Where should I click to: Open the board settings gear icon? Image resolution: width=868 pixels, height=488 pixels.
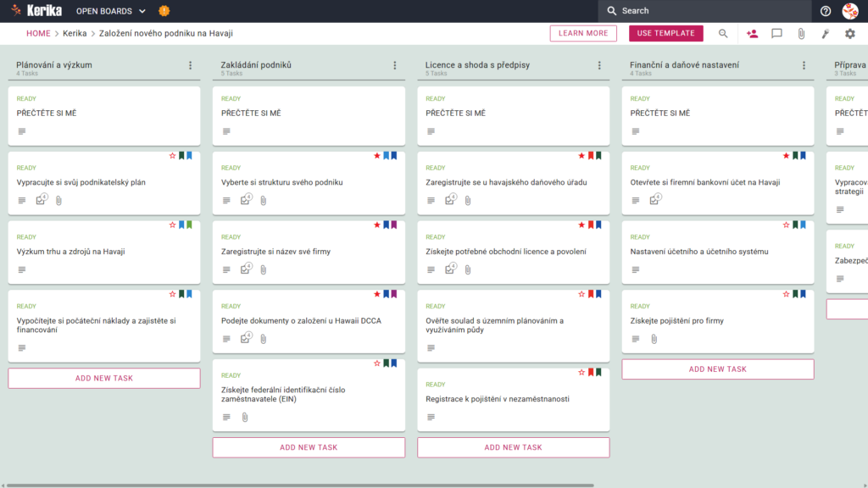pyautogui.click(x=849, y=33)
